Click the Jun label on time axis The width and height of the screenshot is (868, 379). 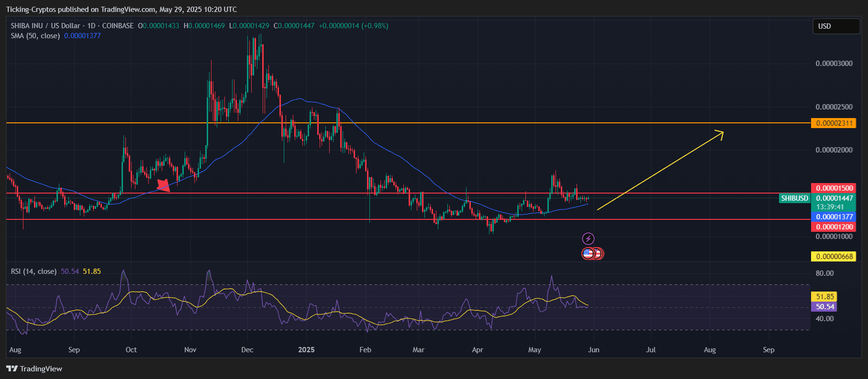coord(593,350)
